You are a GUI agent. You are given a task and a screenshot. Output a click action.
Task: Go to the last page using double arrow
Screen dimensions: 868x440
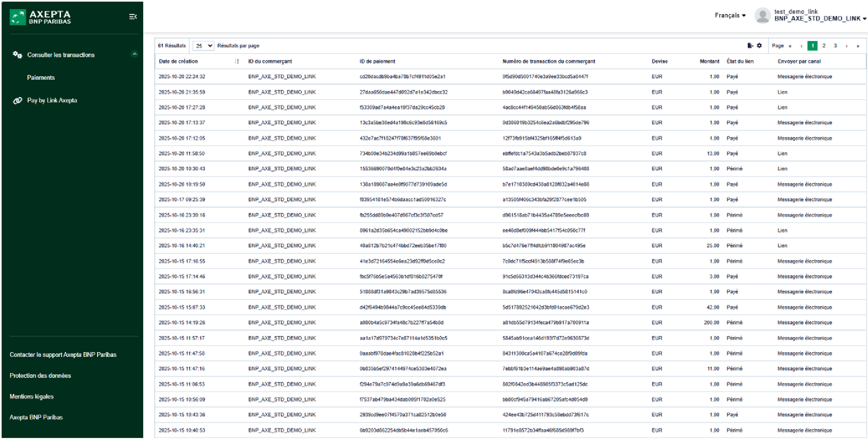[x=858, y=46]
